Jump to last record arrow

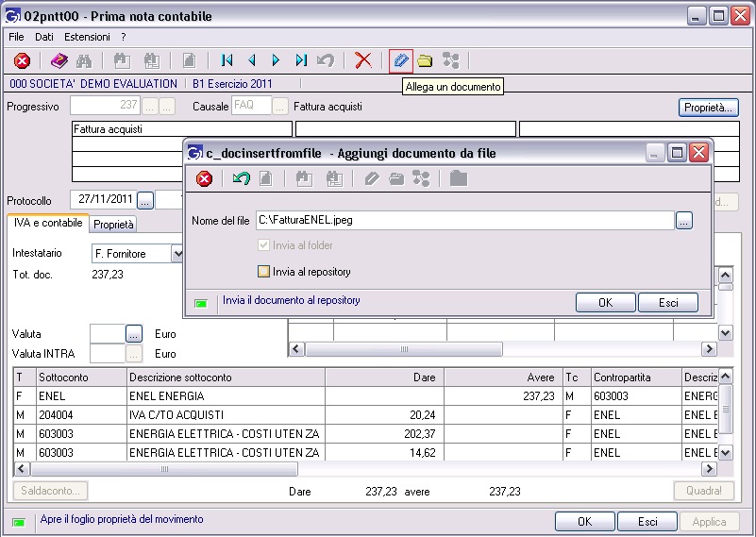[301, 60]
